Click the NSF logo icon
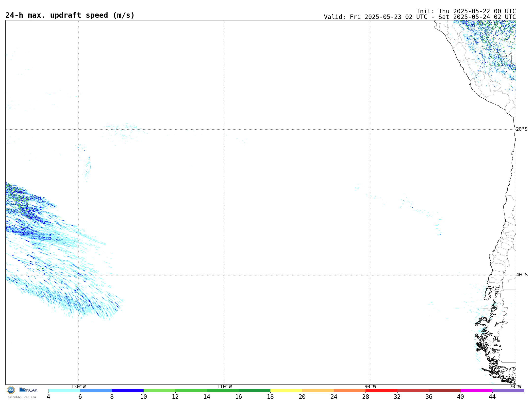This screenshot has height=400, width=532. [x=11, y=390]
